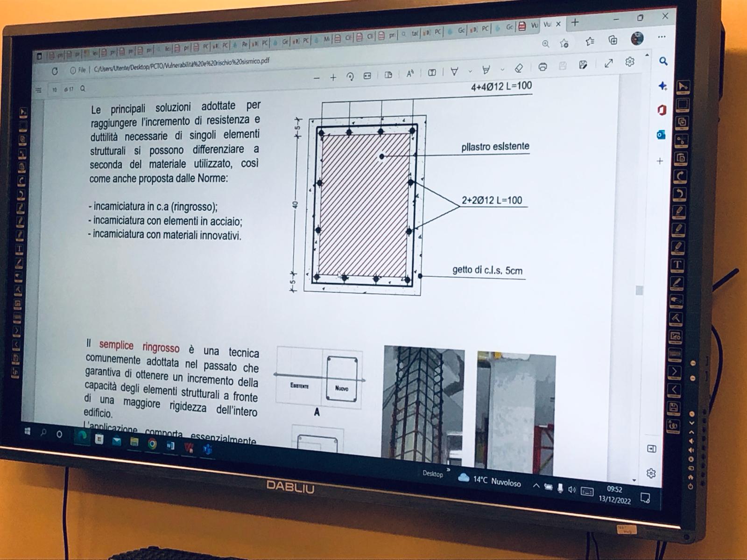Open Windows taskbar search
This screenshot has width=747, height=560.
[x=43, y=432]
